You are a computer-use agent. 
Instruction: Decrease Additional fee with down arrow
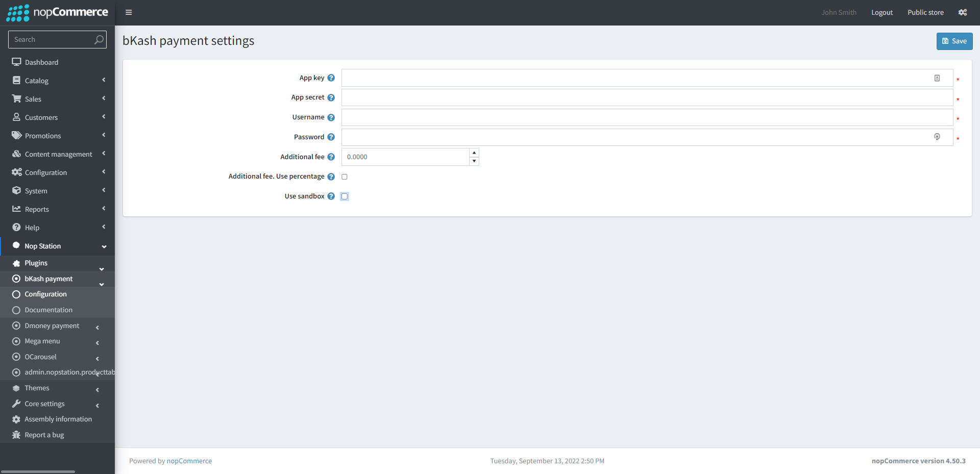point(474,161)
